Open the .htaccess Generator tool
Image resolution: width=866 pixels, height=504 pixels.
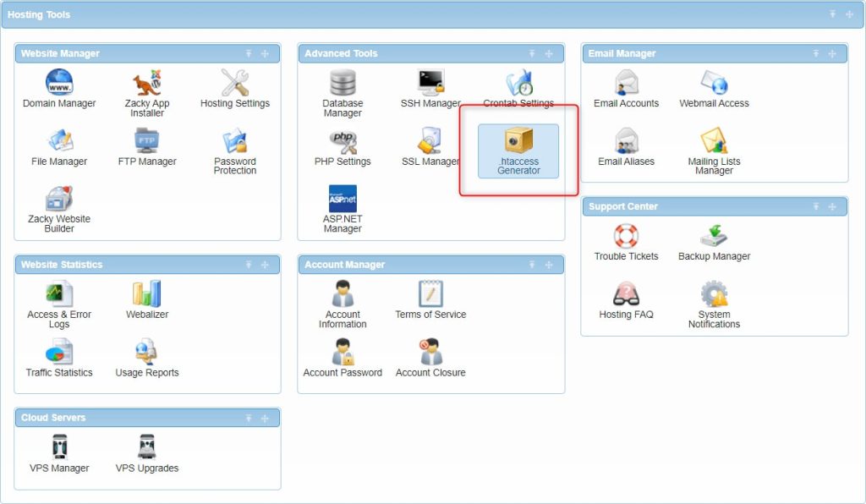[518, 151]
